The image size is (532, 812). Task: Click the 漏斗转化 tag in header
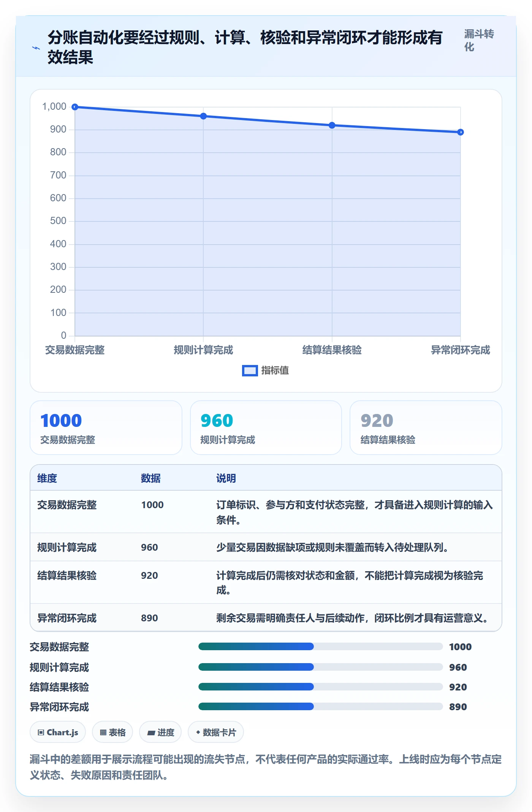(479, 41)
